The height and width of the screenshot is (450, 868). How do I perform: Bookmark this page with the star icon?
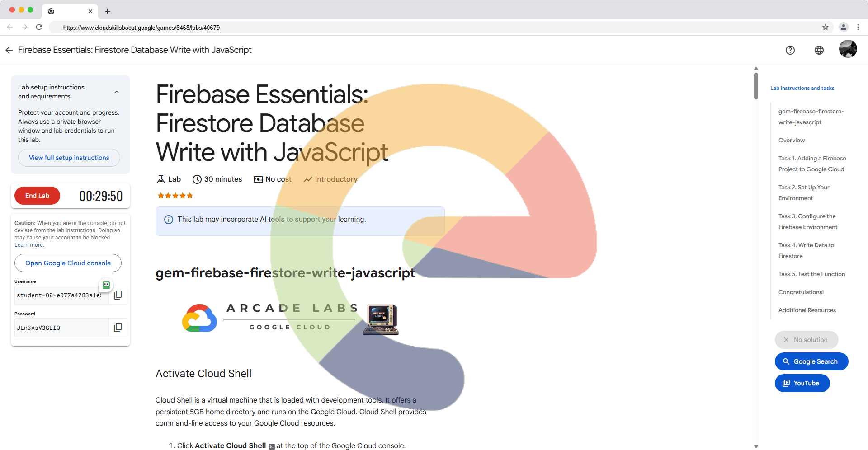click(825, 28)
